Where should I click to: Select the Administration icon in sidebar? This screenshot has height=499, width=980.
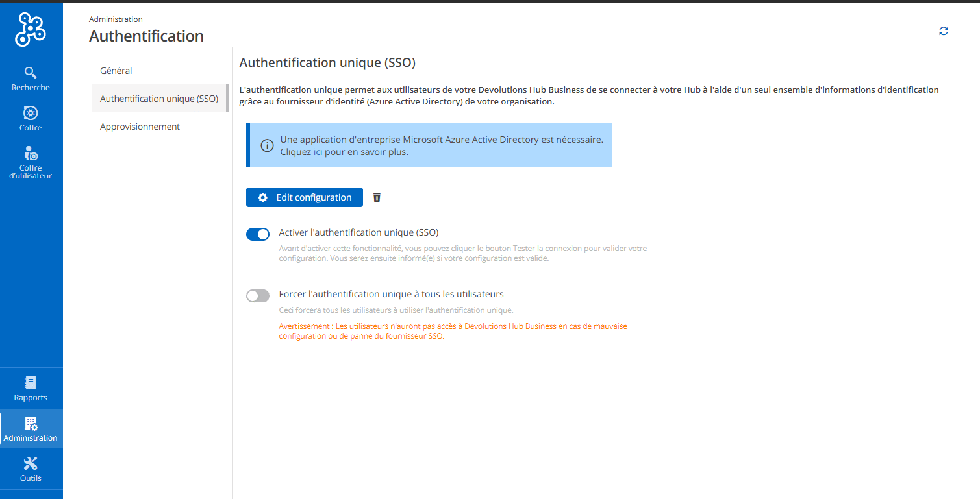coord(31,424)
